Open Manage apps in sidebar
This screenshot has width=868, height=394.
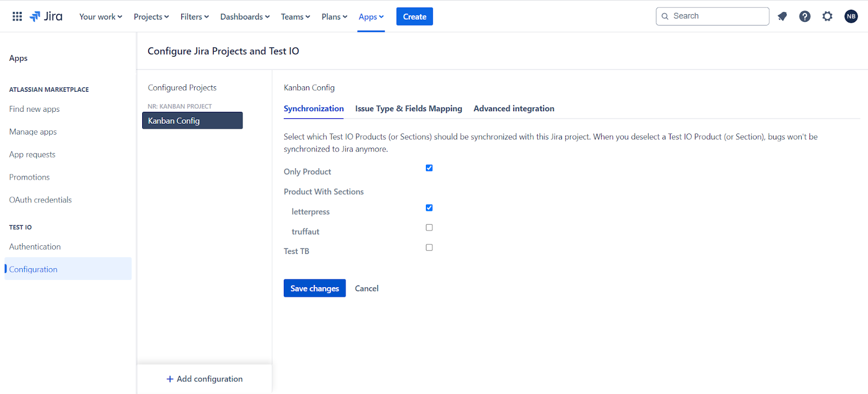pos(33,132)
